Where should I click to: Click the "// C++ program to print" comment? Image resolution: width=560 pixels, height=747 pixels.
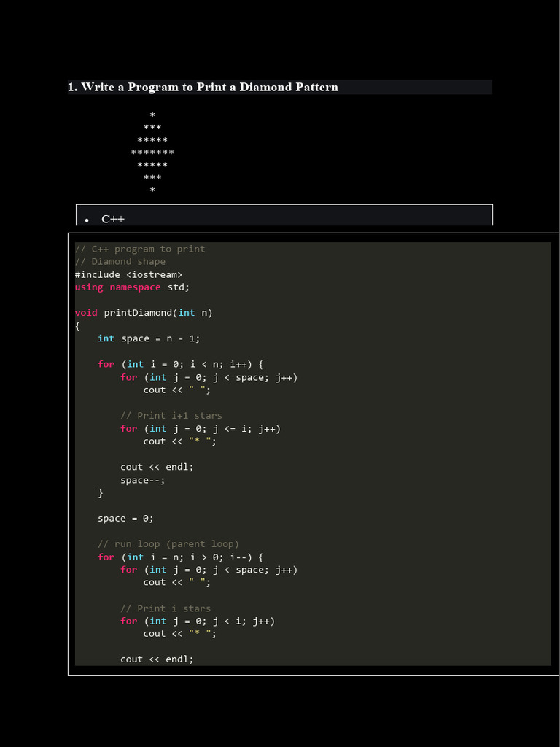[x=140, y=249]
